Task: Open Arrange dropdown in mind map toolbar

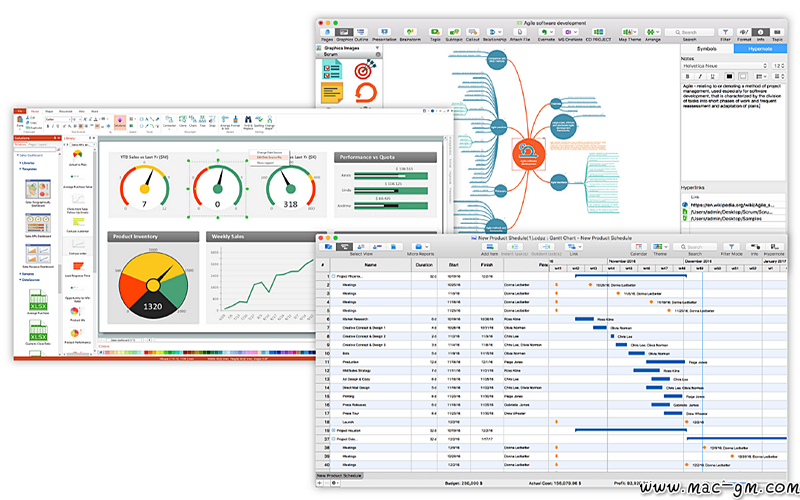Action: (x=653, y=32)
